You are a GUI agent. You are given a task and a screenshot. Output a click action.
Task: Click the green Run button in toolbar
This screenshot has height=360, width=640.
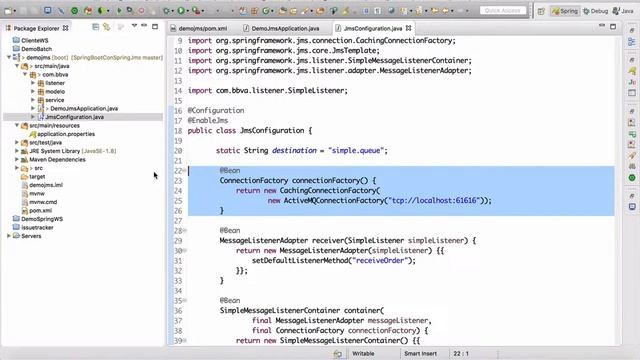pyautogui.click(x=181, y=11)
